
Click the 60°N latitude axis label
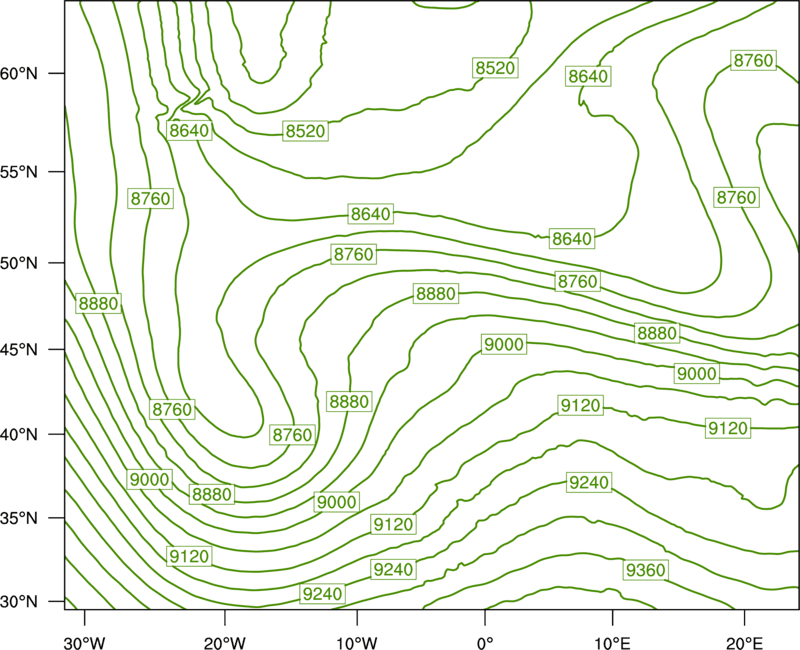point(19,74)
